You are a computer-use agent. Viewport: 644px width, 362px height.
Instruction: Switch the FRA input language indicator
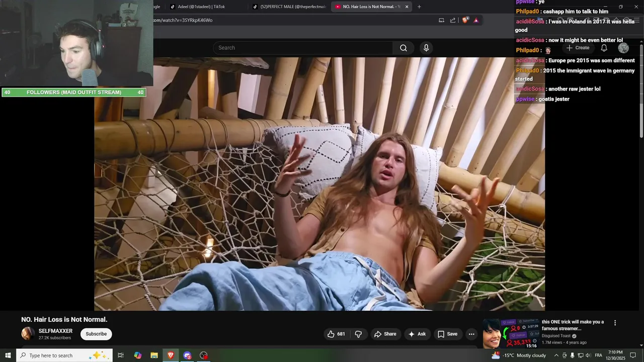599,355
